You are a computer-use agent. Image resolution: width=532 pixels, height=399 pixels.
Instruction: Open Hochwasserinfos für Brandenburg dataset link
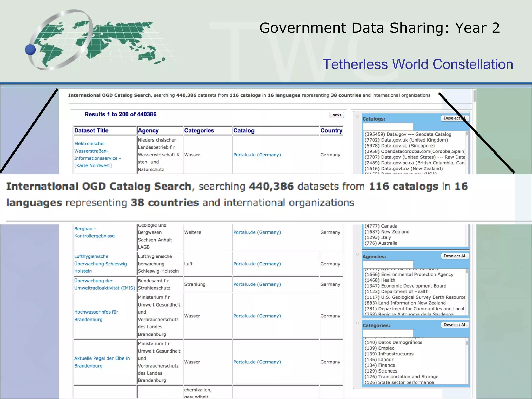(x=96, y=316)
